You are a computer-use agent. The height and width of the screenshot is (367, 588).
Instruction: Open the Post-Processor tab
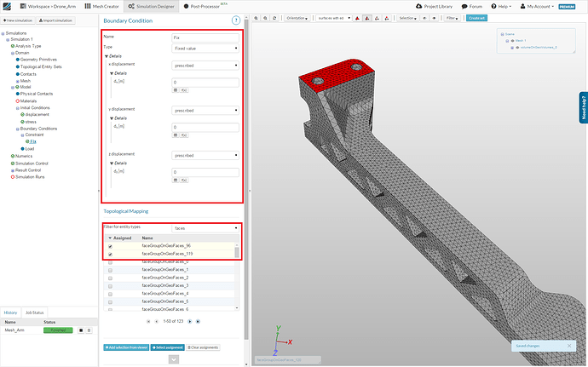[x=205, y=6]
